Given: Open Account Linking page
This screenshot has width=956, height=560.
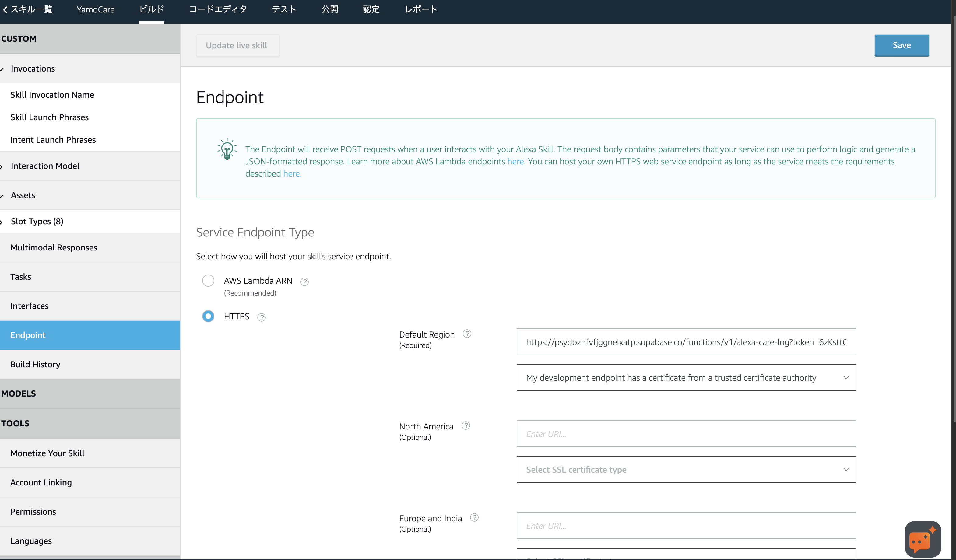Looking at the screenshot, I should tap(90, 483).
